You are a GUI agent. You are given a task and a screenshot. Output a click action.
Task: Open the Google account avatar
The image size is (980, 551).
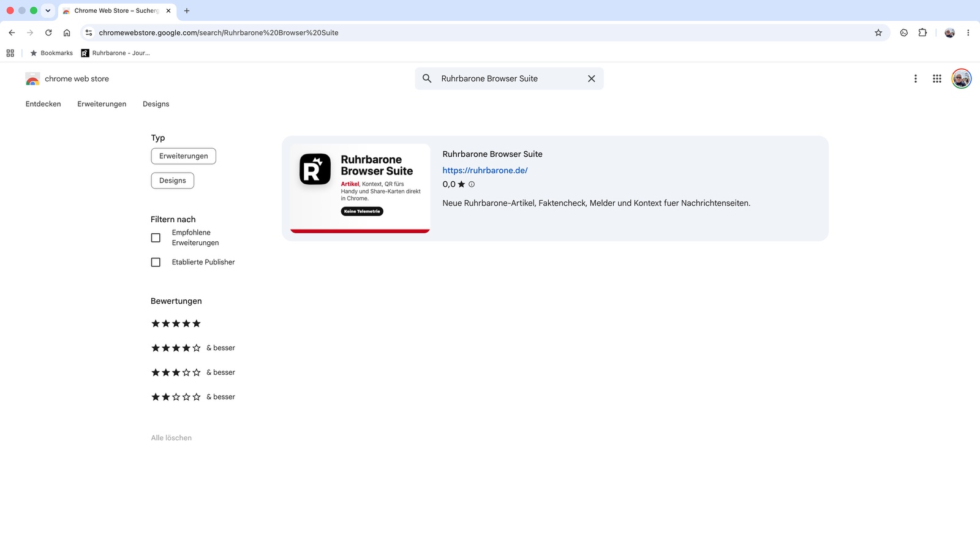(962, 78)
